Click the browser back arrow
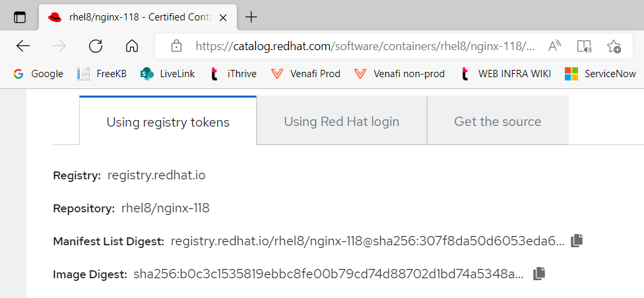This screenshot has width=644, height=298. coord(23,46)
